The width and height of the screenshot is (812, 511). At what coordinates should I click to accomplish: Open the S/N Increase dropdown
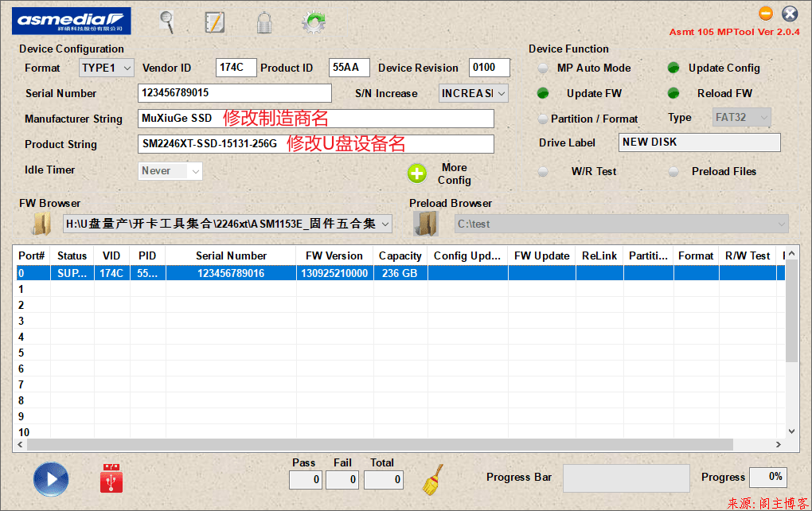point(474,93)
